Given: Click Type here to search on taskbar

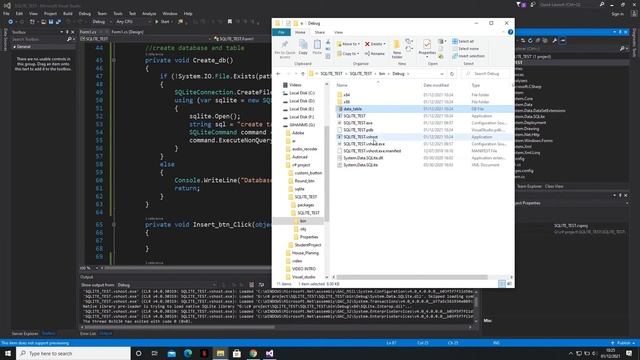Looking at the screenshot, I should (x=73, y=353).
